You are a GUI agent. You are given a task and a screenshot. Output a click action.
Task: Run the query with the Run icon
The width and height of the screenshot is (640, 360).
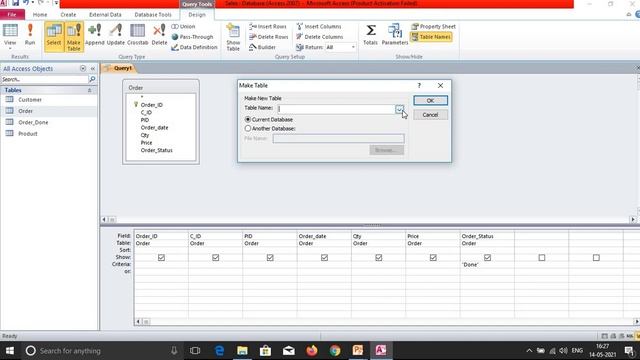coord(30,35)
